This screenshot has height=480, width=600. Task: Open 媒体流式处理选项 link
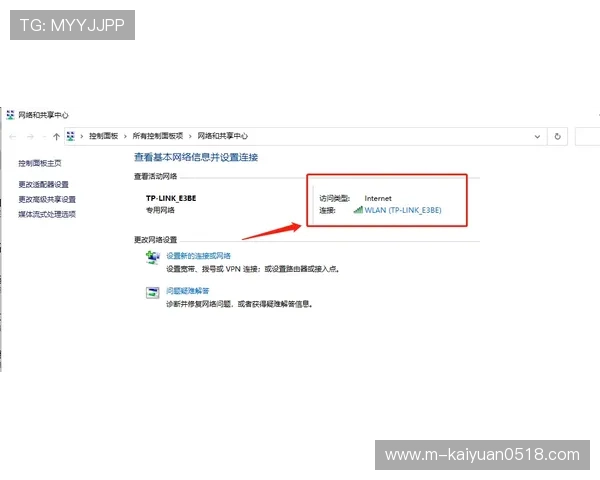pos(47,214)
